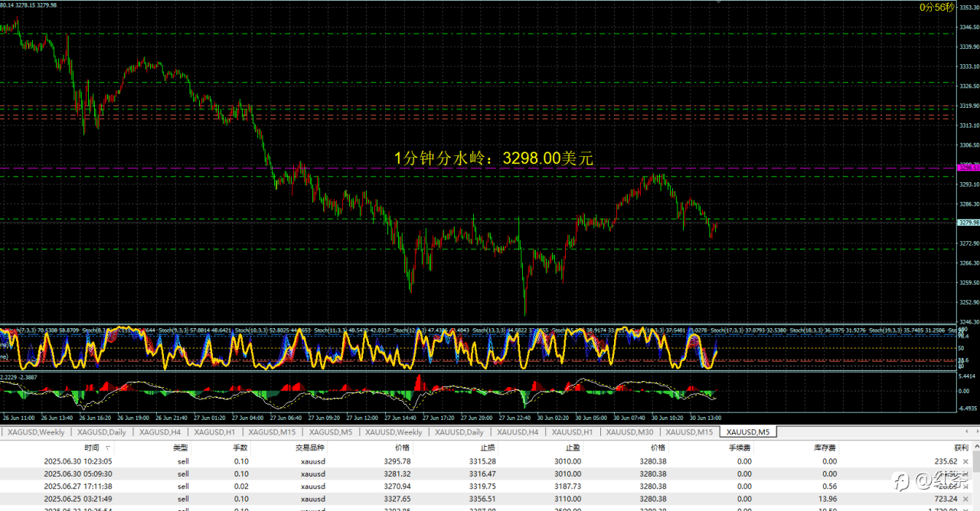Click the 3246.30 price scale label
The height and width of the screenshot is (511, 980).
(969, 322)
